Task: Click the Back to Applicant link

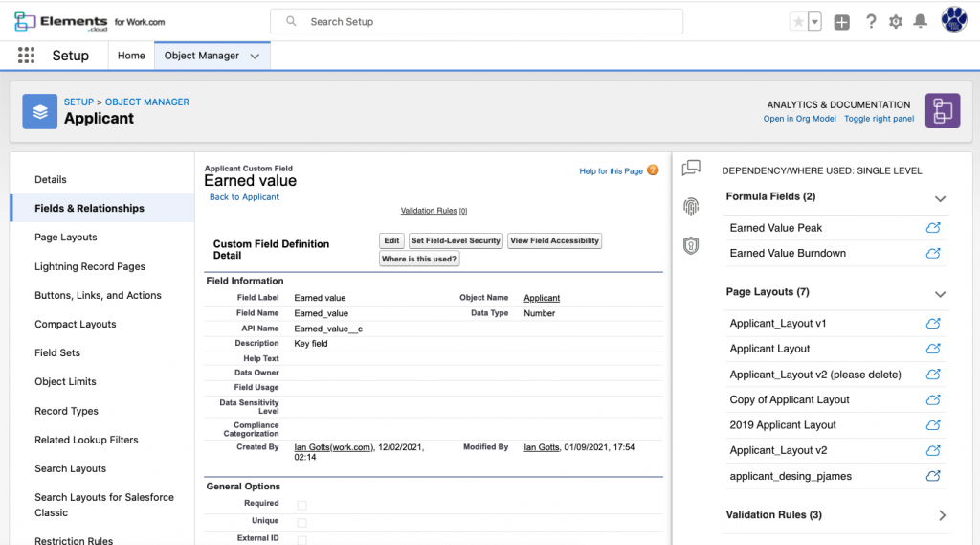Action: pos(244,197)
